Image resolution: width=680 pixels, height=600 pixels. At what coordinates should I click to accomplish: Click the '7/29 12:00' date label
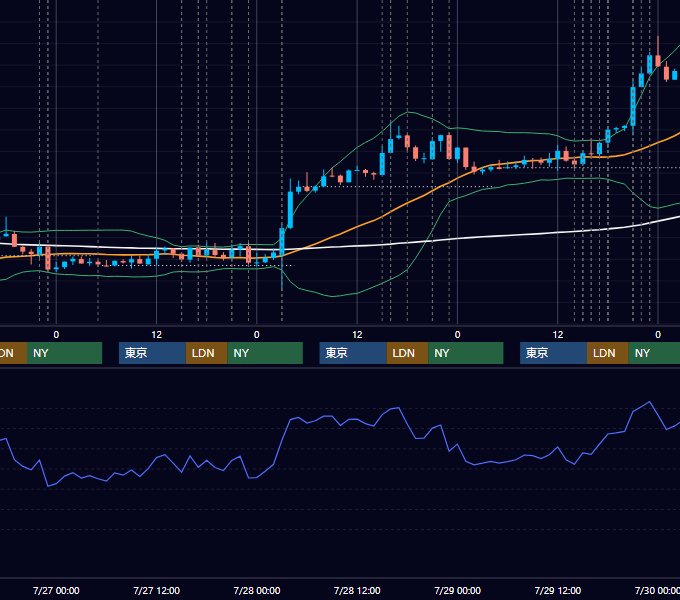point(558,590)
